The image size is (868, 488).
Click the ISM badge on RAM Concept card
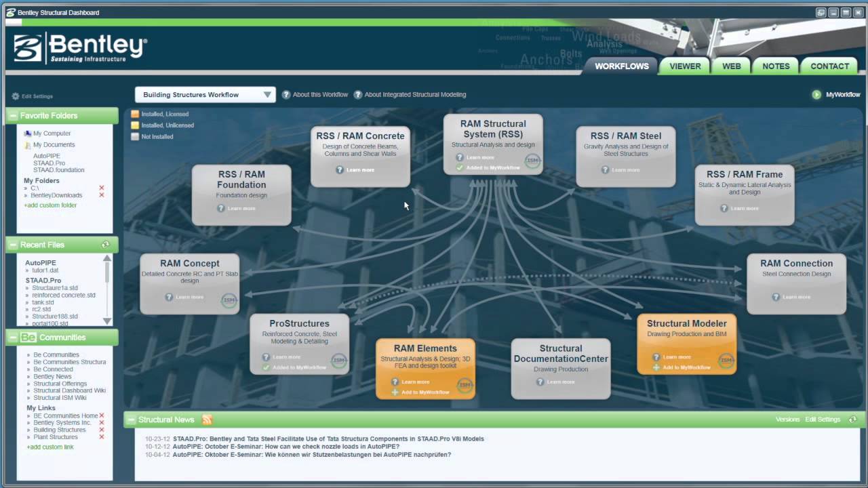click(x=229, y=300)
